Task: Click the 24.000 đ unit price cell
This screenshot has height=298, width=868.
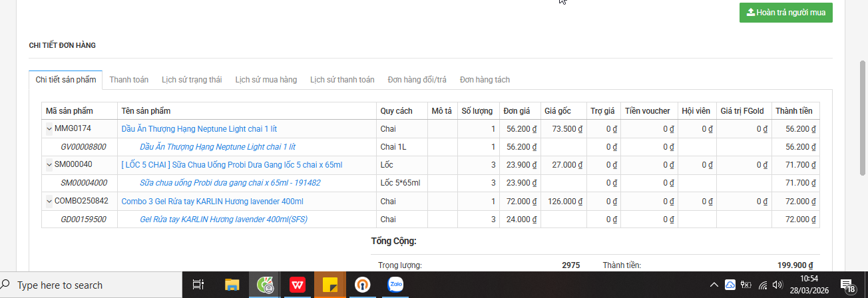Action: (520, 219)
